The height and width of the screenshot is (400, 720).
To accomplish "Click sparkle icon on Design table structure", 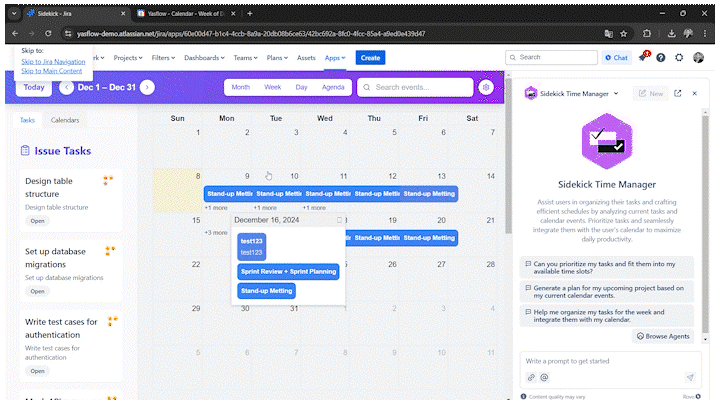I will click(108, 180).
